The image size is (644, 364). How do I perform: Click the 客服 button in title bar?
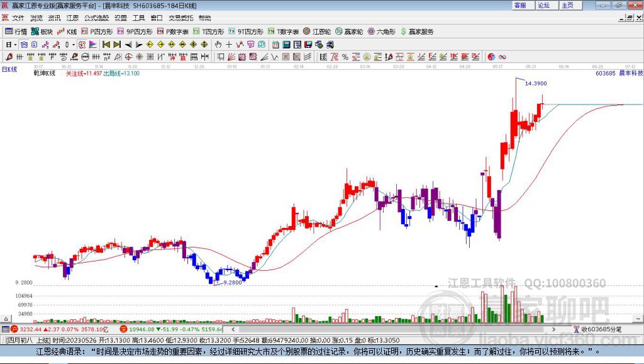click(523, 5)
